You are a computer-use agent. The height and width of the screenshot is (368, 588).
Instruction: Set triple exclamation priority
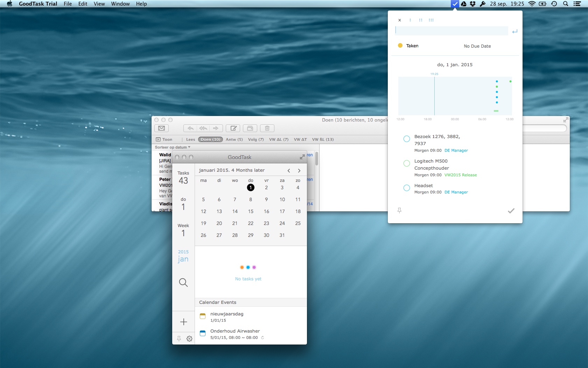tap(431, 20)
